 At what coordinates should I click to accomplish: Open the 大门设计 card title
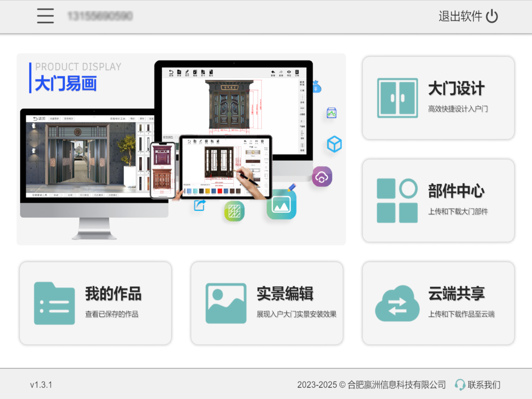[x=456, y=89]
